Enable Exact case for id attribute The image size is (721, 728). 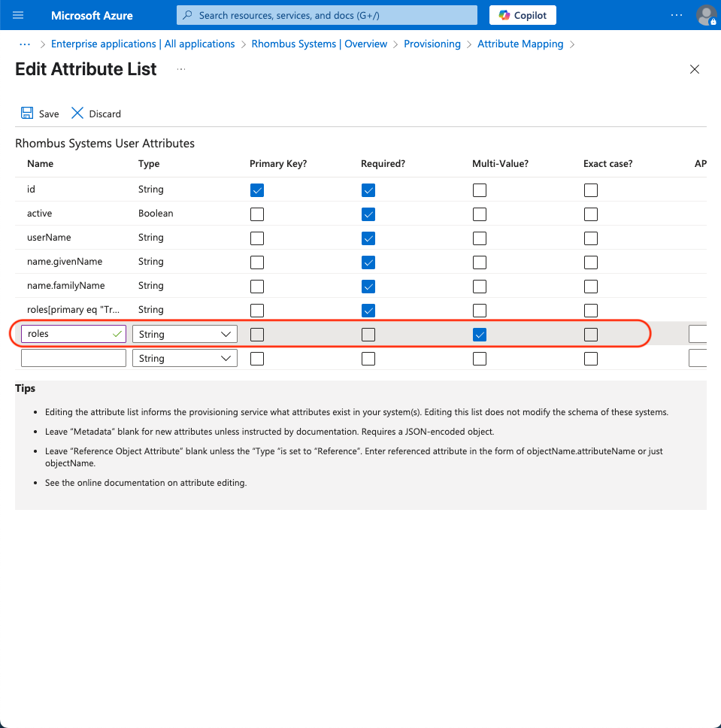pyautogui.click(x=591, y=190)
